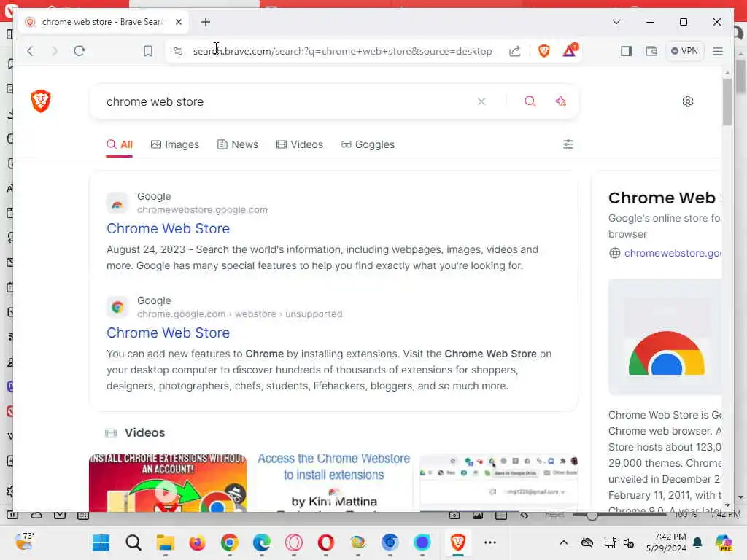The image size is (747, 560).
Task: Open Brave Rewards triangle icon
Action: click(x=569, y=50)
